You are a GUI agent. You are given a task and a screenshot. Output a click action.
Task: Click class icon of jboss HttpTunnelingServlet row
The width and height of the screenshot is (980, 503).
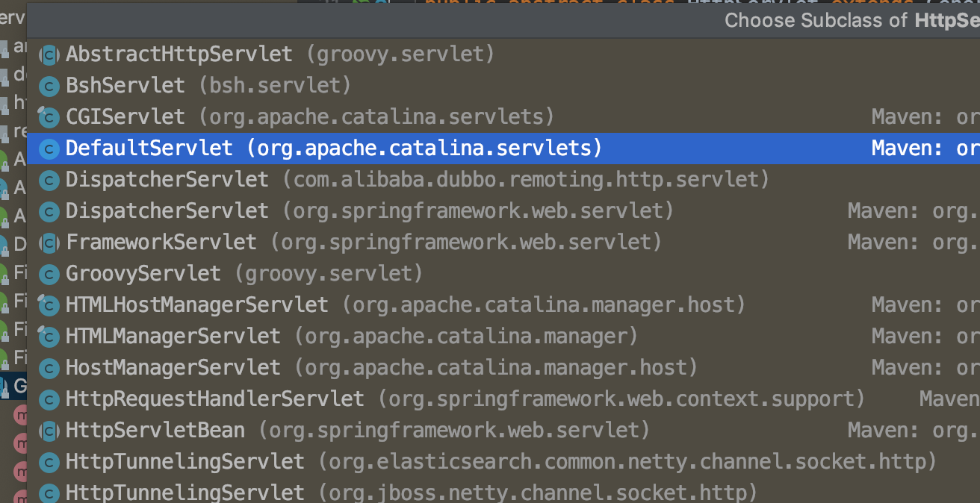click(x=49, y=493)
